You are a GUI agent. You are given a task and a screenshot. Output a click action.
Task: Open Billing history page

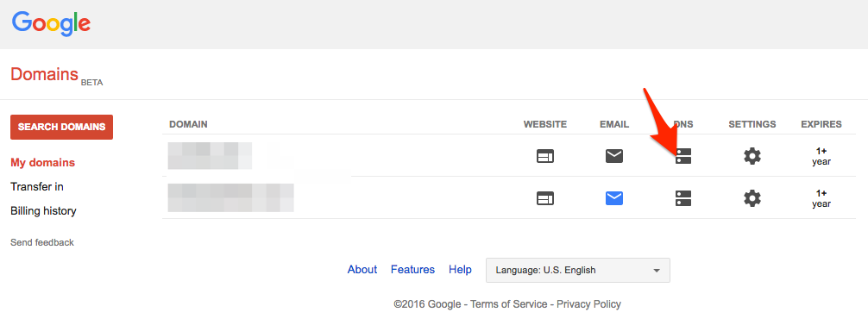pos(43,211)
